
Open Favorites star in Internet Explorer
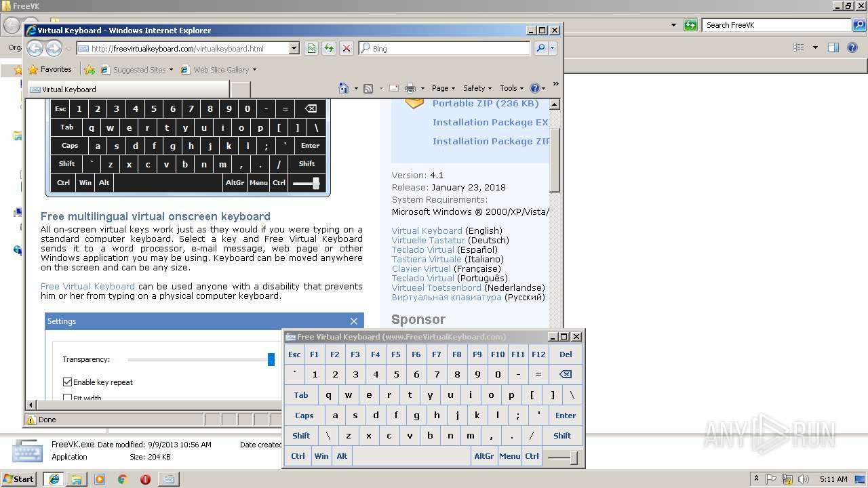click(50, 69)
